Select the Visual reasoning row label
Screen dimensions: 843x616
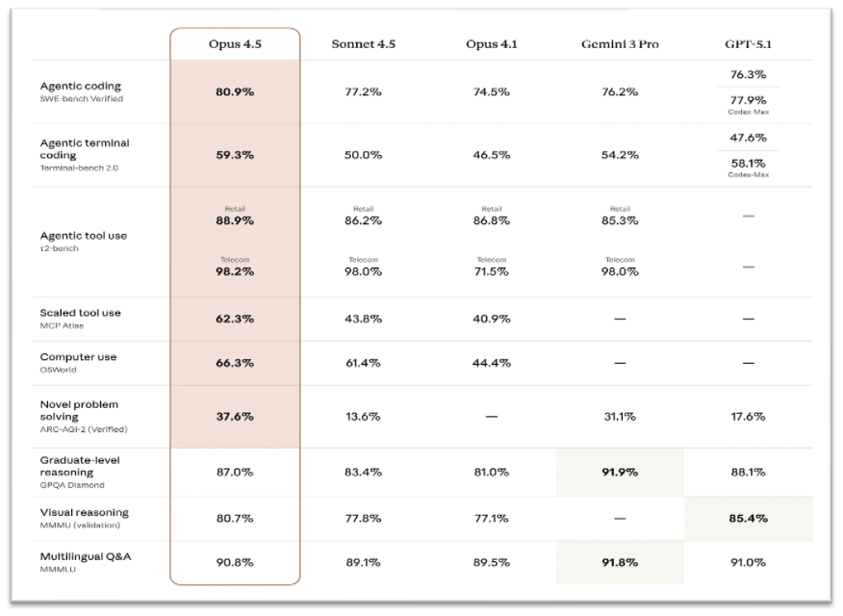click(x=85, y=513)
